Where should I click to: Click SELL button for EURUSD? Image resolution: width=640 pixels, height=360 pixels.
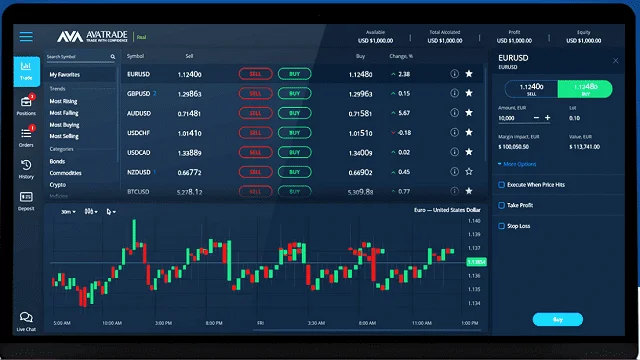point(256,74)
